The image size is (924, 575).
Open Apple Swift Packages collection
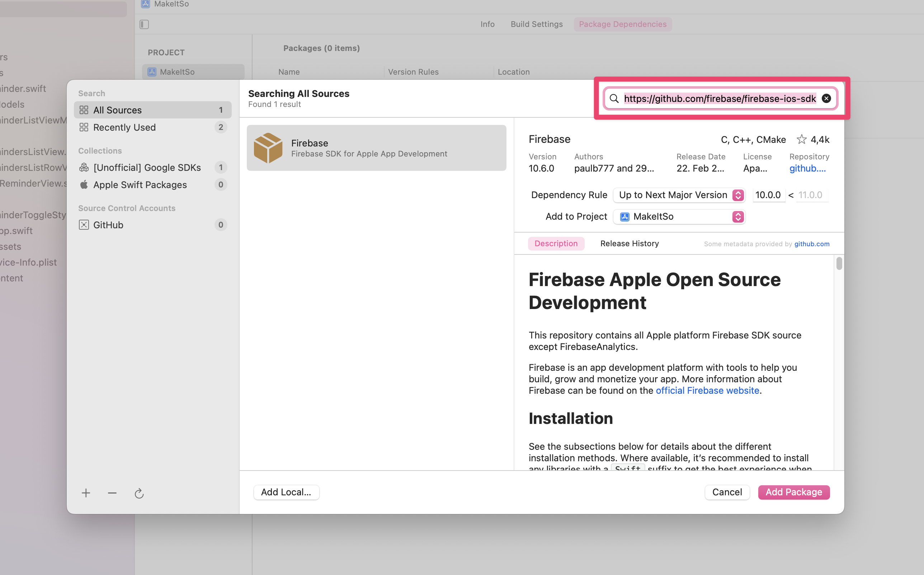pyautogui.click(x=152, y=184)
